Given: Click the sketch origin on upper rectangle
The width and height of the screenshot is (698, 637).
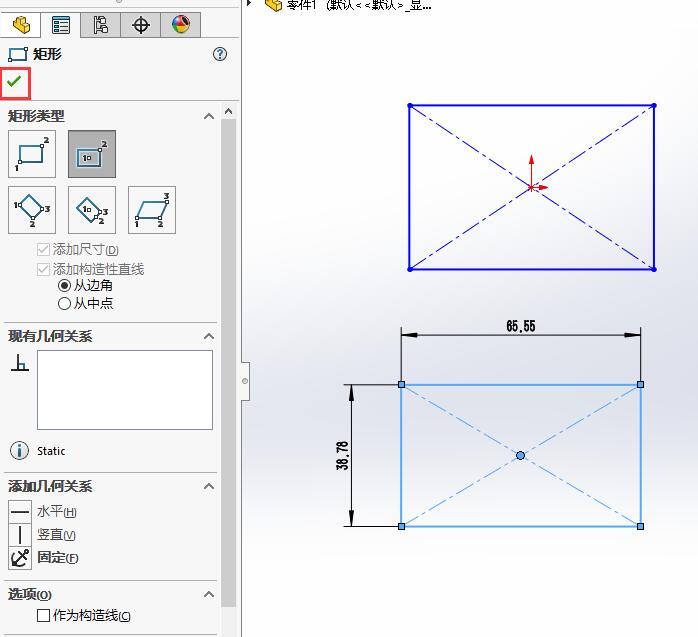Looking at the screenshot, I should [532, 187].
